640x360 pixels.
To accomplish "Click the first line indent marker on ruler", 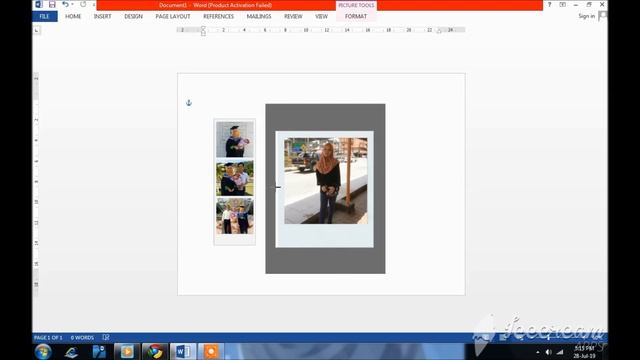I will pyautogui.click(x=203, y=28).
